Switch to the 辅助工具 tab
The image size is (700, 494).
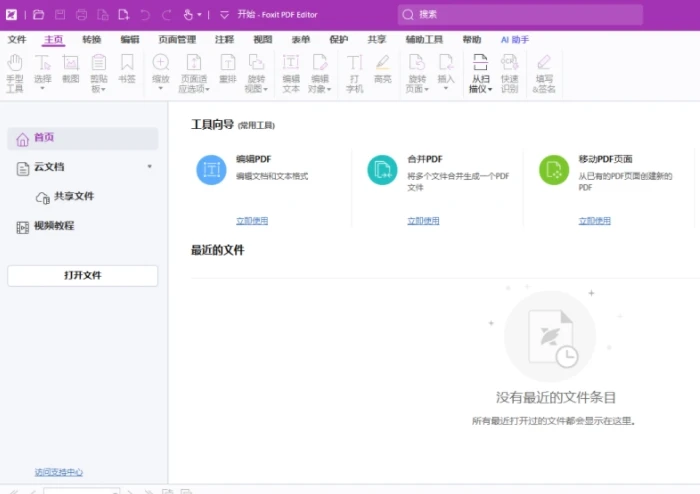[x=424, y=40]
